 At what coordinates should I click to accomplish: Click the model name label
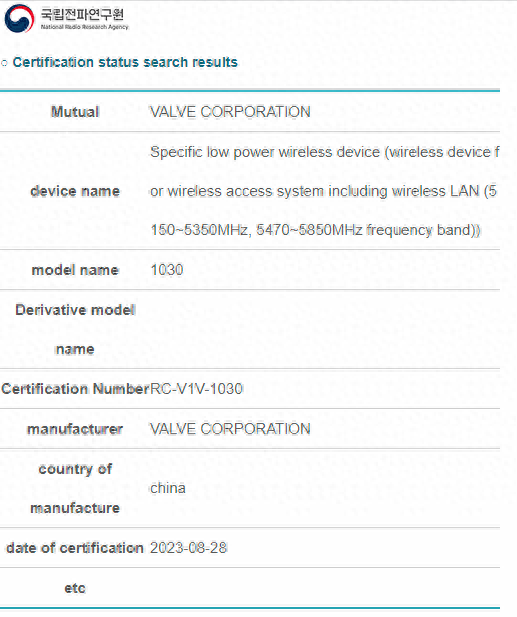coord(75,270)
